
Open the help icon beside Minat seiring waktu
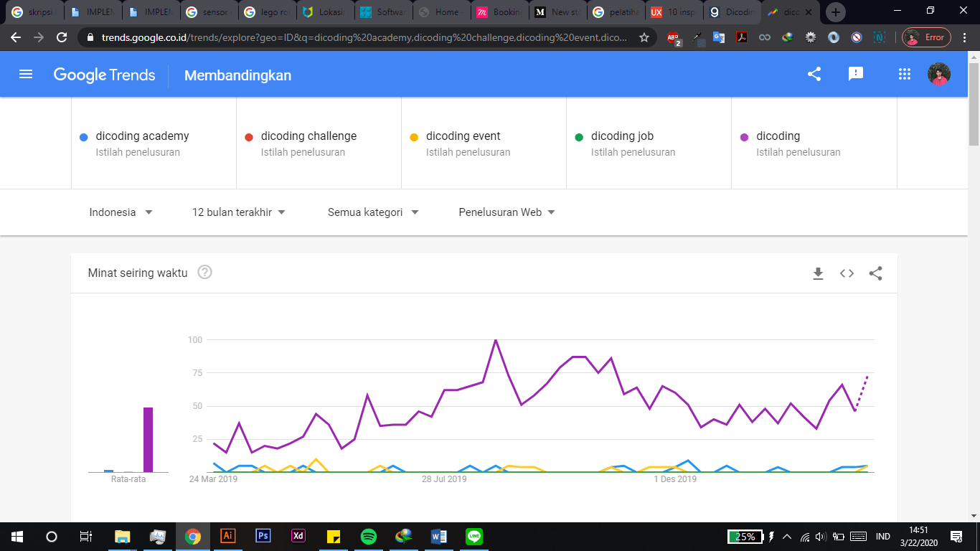(x=204, y=273)
